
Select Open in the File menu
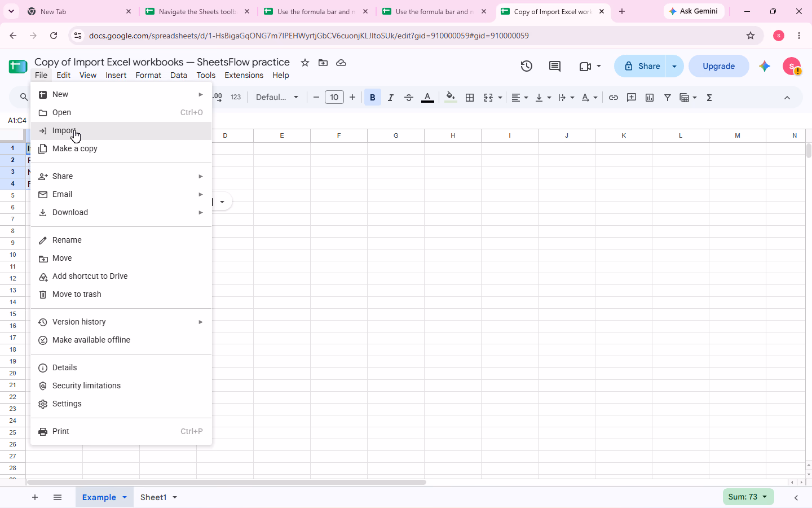[x=121, y=112]
